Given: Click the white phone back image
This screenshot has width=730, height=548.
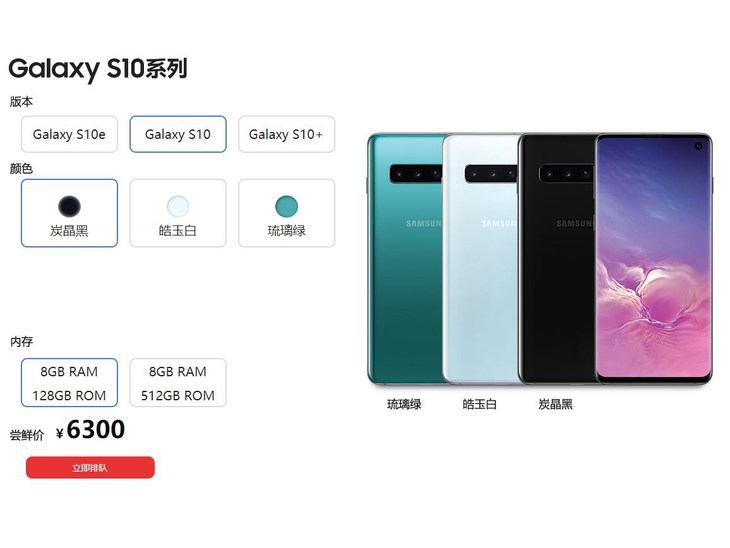Looking at the screenshot, I should pyautogui.click(x=480, y=259).
